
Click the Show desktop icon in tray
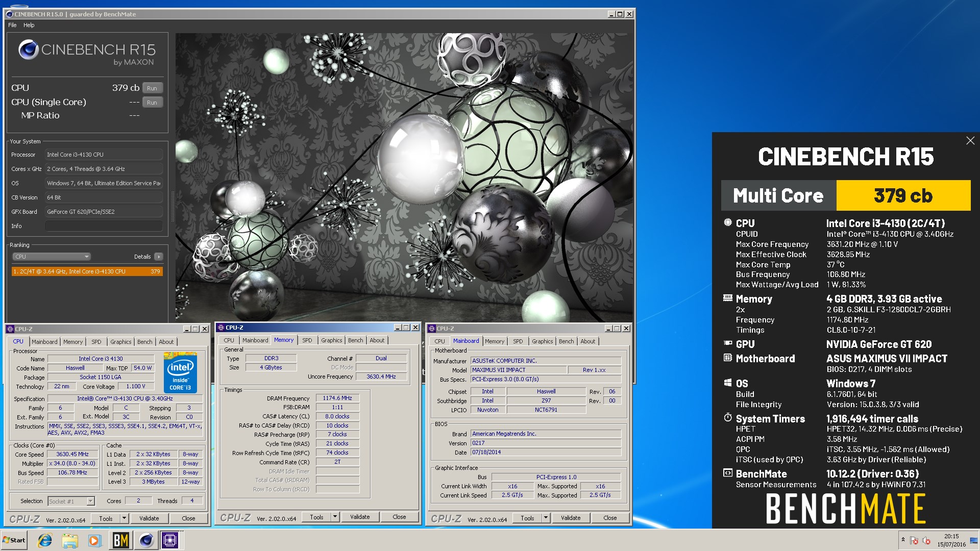click(x=974, y=540)
